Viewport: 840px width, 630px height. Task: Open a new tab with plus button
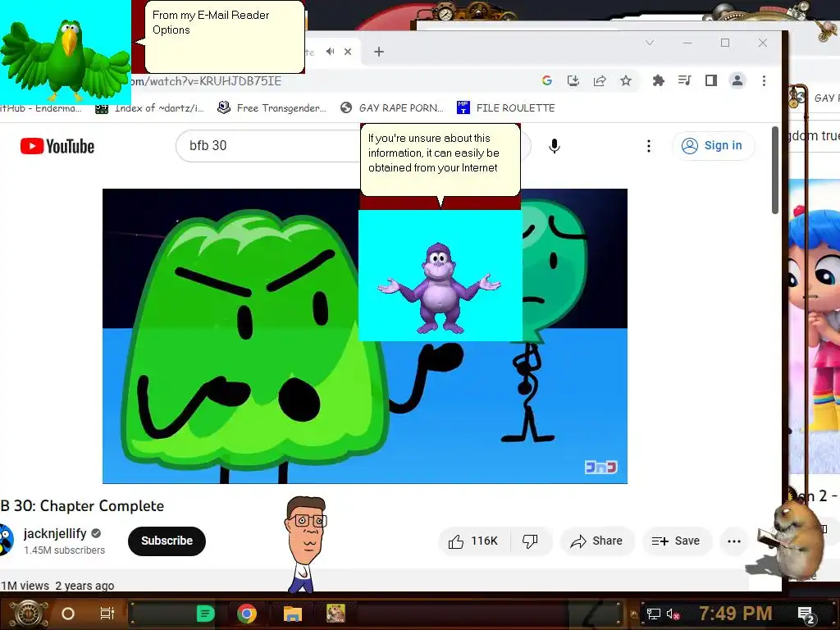click(379, 52)
